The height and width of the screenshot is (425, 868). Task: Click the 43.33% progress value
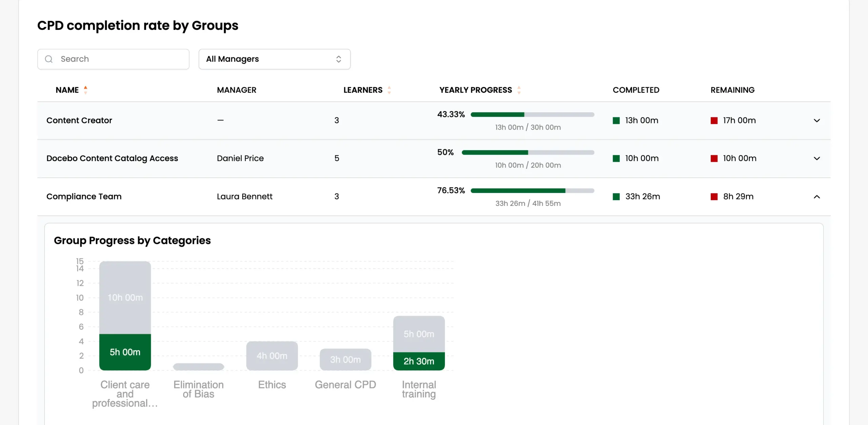point(451,115)
